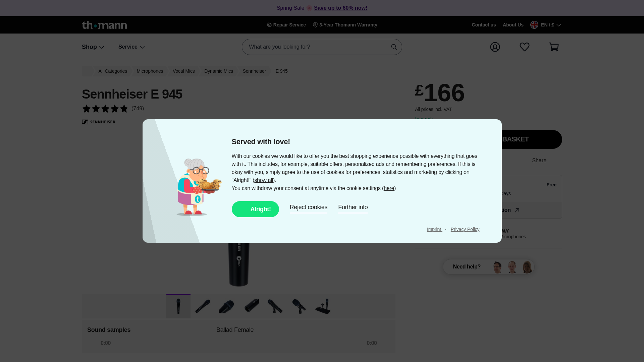644x362 pixels.
Task: Click the Repair Service wrench icon
Action: coord(269,25)
